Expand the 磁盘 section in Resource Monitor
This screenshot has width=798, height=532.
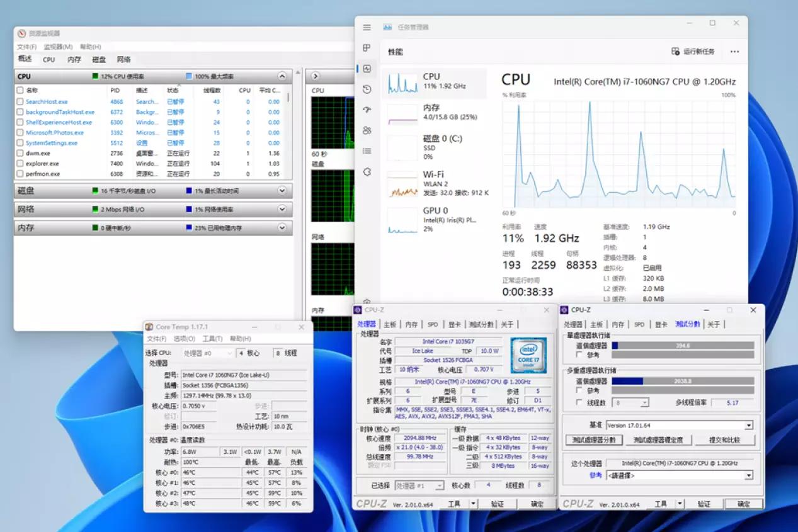[x=282, y=191]
